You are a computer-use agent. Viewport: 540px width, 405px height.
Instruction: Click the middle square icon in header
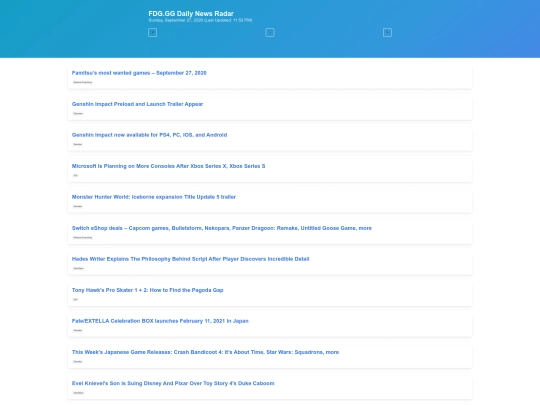click(270, 32)
